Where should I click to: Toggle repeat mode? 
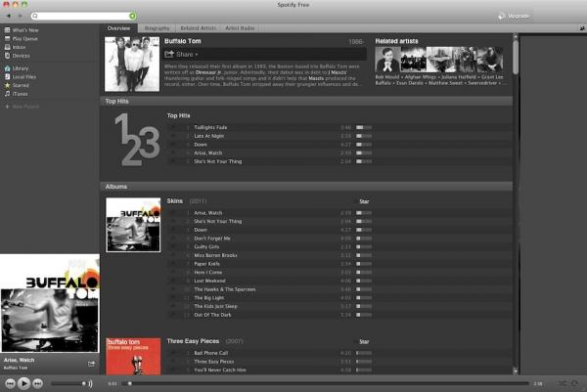574,383
